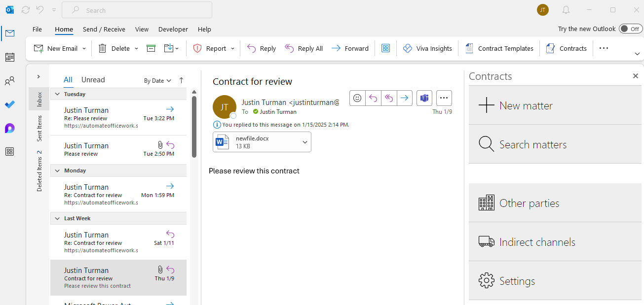
Task: Click the message list scrollbar
Action: click(x=194, y=126)
